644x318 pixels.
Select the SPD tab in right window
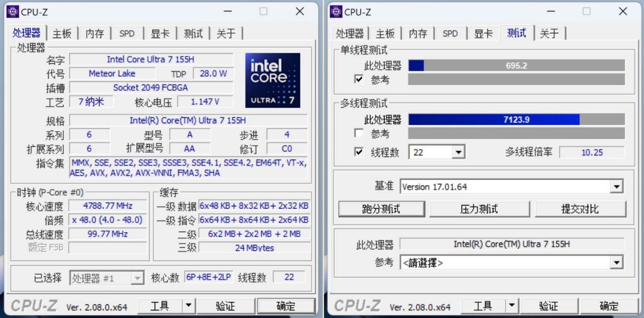pyautogui.click(x=450, y=34)
